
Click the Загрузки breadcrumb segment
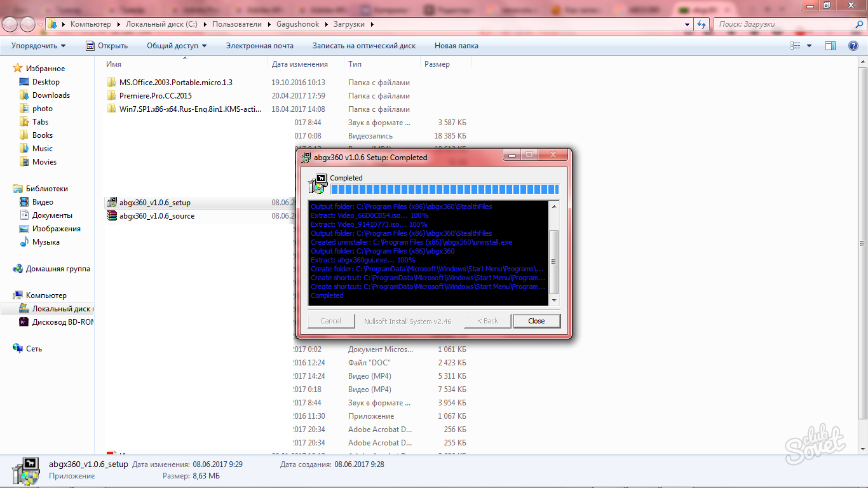(350, 24)
